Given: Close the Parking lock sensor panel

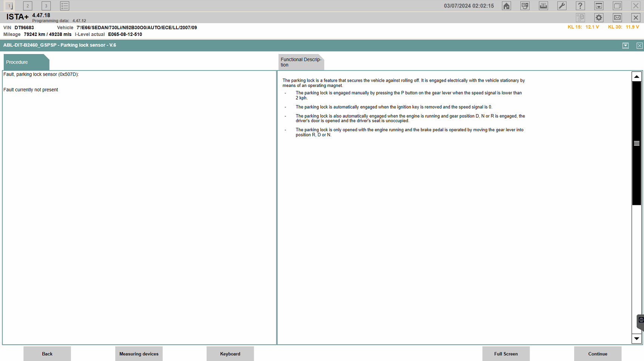Looking at the screenshot, I should [639, 45].
